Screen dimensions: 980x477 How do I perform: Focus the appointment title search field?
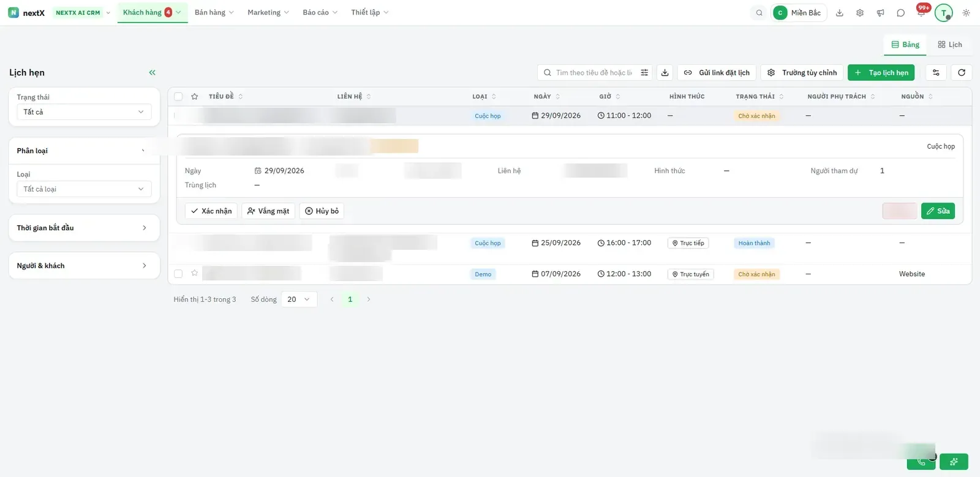[593, 72]
